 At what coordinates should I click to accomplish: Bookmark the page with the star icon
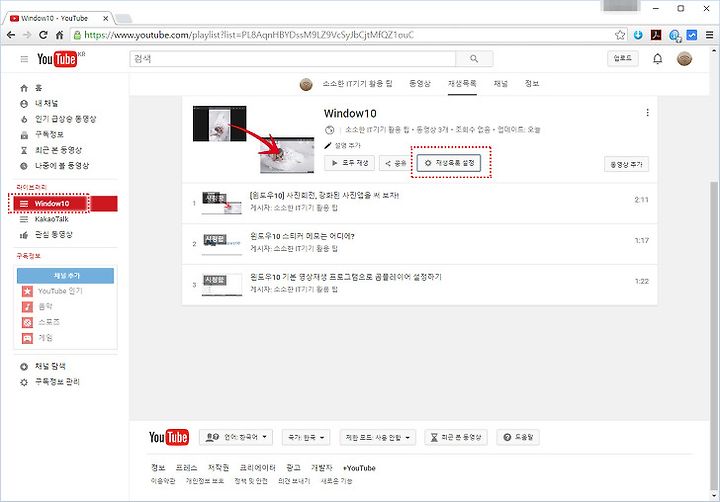point(620,35)
